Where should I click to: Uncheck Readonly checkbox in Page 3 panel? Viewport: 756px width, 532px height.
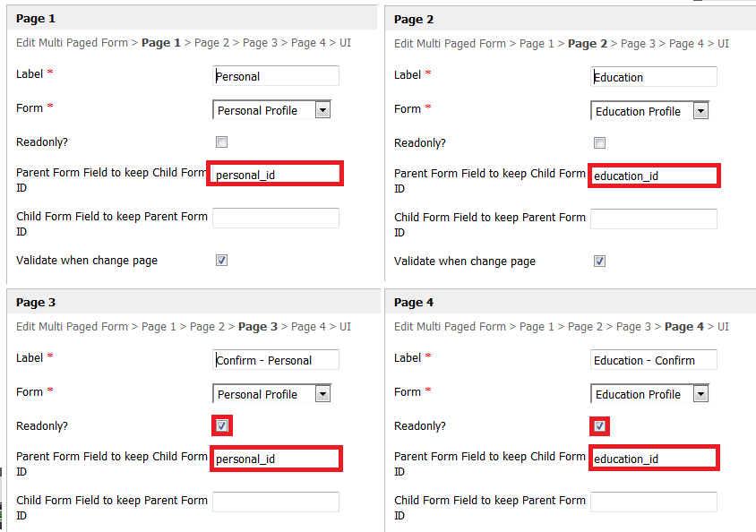(221, 425)
